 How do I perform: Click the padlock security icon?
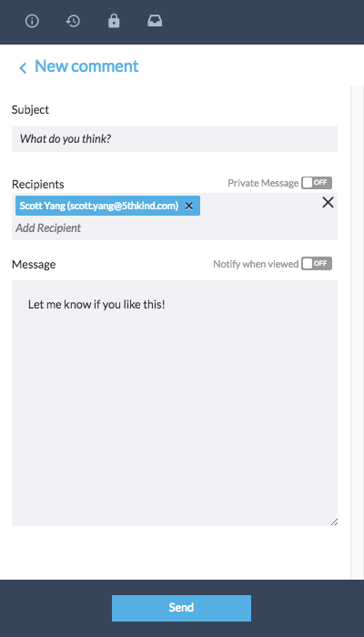(x=114, y=21)
